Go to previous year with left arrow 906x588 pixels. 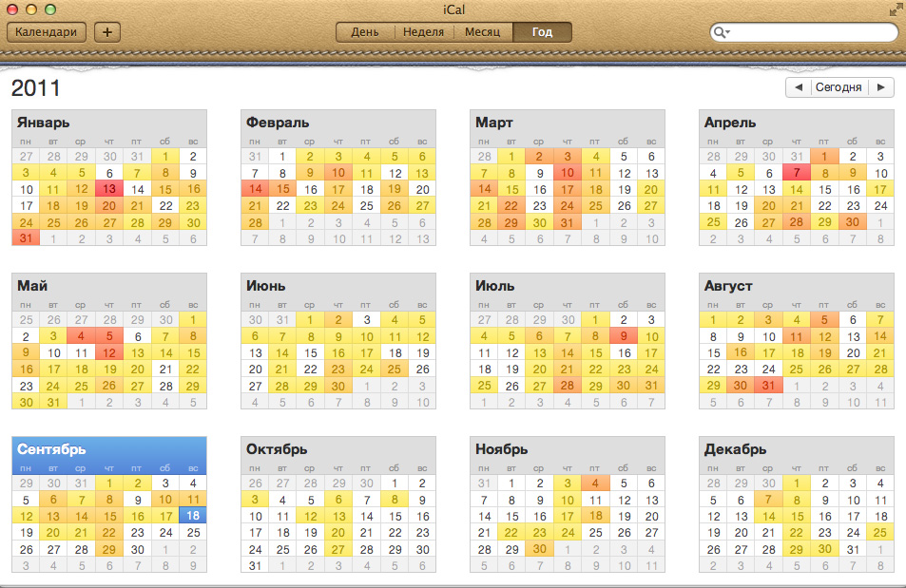(x=798, y=87)
